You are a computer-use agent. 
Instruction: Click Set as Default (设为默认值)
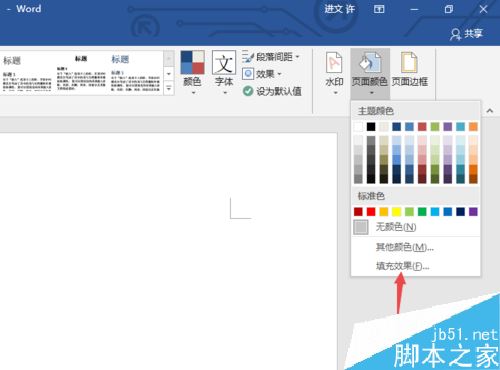[x=272, y=91]
